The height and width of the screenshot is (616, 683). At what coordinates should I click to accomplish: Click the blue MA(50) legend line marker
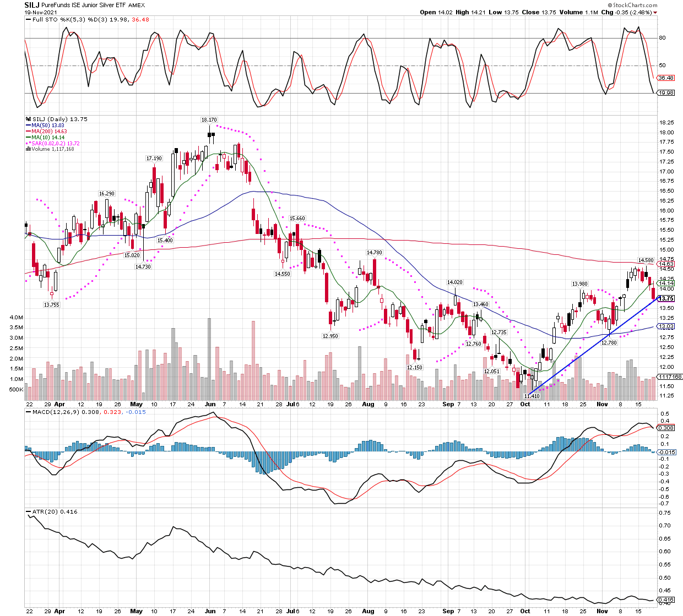point(28,126)
